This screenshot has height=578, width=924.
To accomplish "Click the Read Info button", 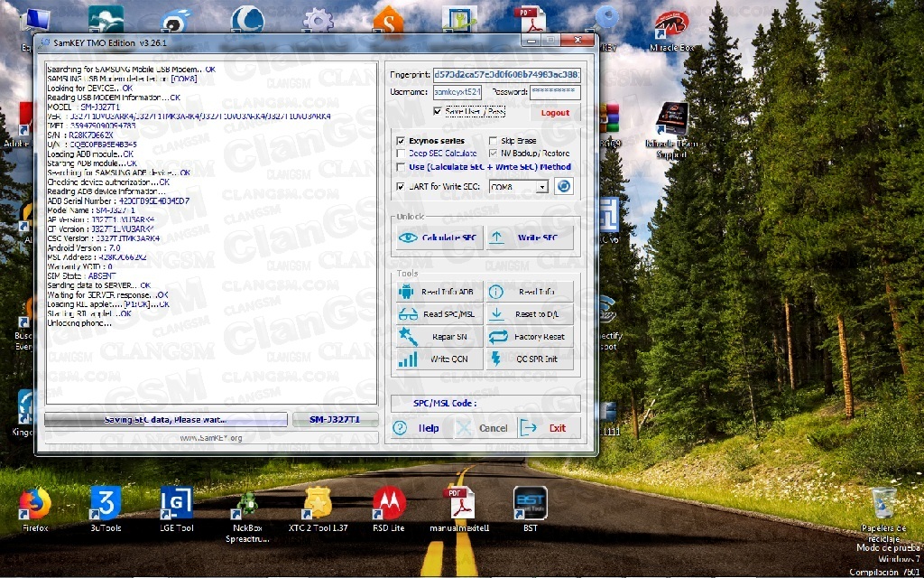I will coord(530,292).
